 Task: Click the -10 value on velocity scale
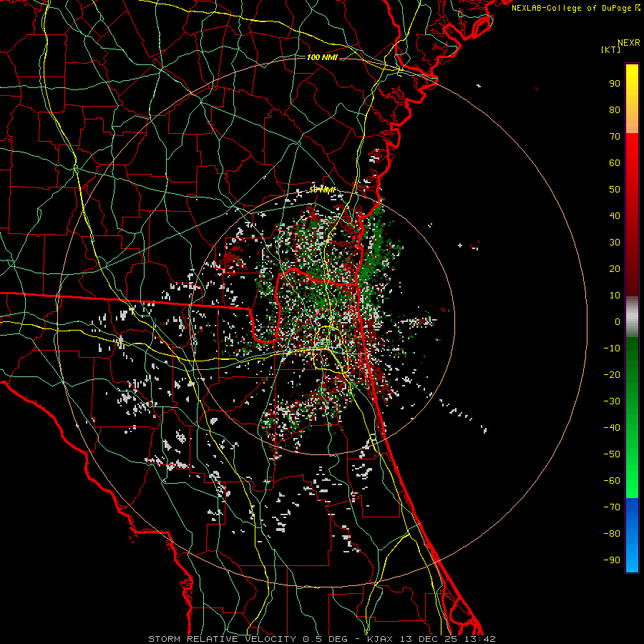pos(612,348)
